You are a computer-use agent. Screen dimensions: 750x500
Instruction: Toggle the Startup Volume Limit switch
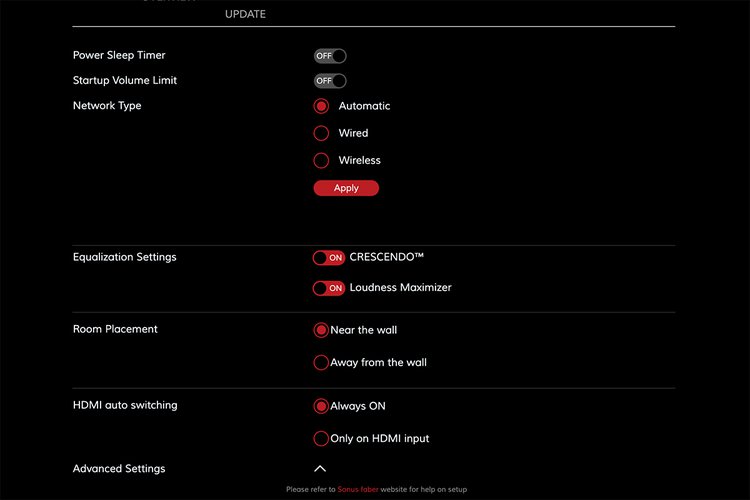pyautogui.click(x=330, y=81)
